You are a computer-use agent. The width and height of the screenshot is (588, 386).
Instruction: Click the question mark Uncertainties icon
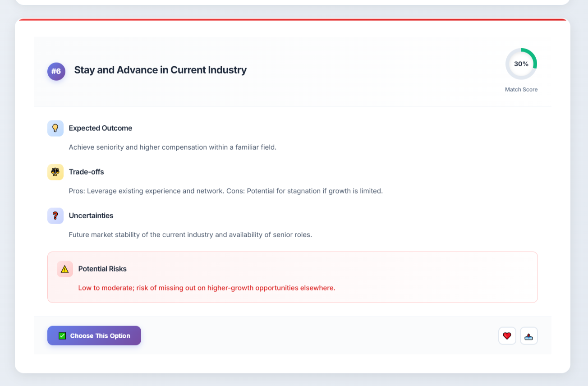click(55, 216)
